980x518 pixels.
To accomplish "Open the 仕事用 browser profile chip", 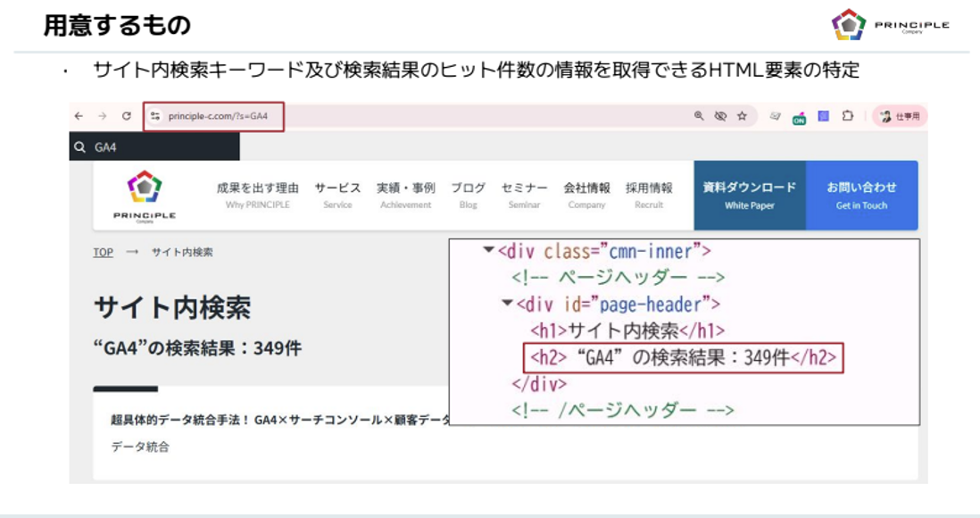I will tap(899, 116).
